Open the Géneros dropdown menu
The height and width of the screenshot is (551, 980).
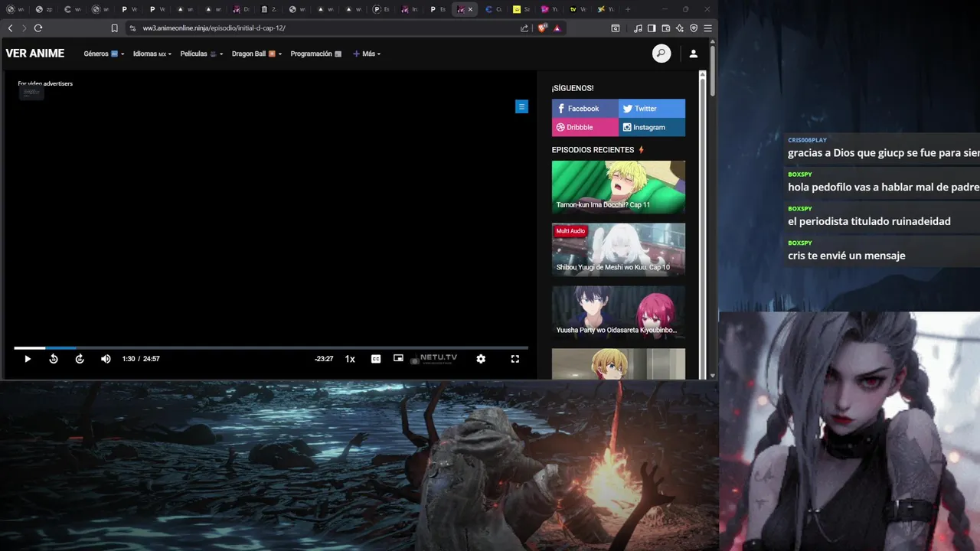coord(104,54)
